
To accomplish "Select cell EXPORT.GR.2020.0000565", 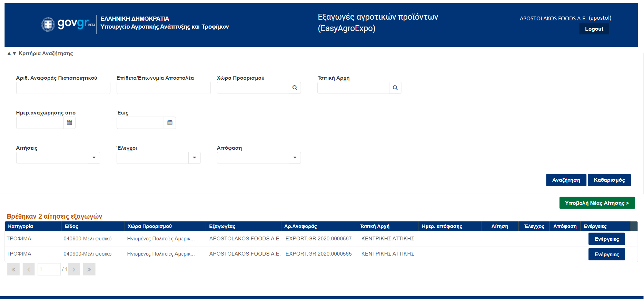I will [319, 254].
